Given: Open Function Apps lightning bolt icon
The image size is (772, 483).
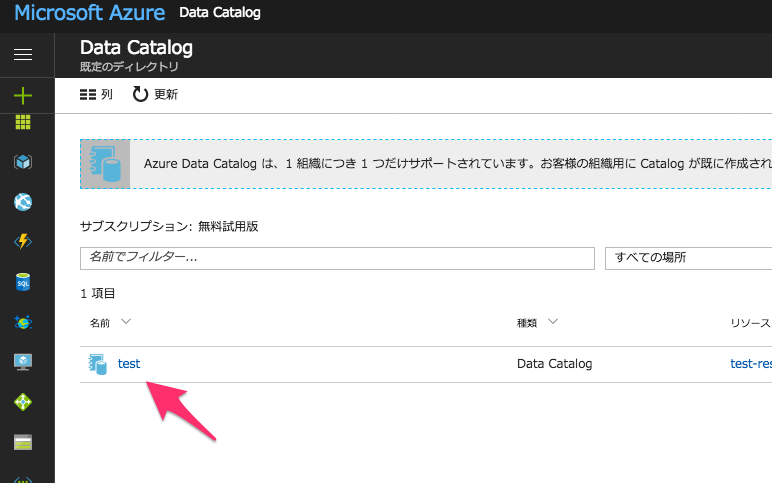Looking at the screenshot, I should point(23,242).
